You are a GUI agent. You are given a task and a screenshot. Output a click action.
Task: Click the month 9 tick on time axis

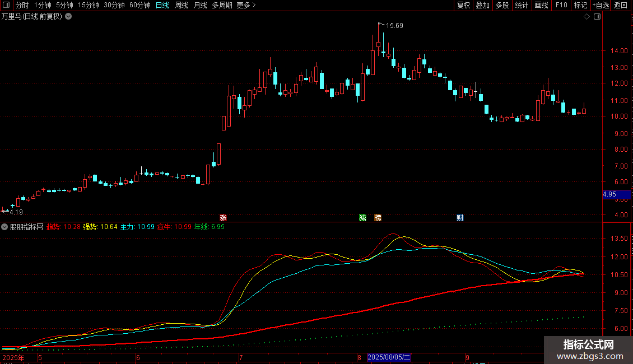(x=467, y=357)
